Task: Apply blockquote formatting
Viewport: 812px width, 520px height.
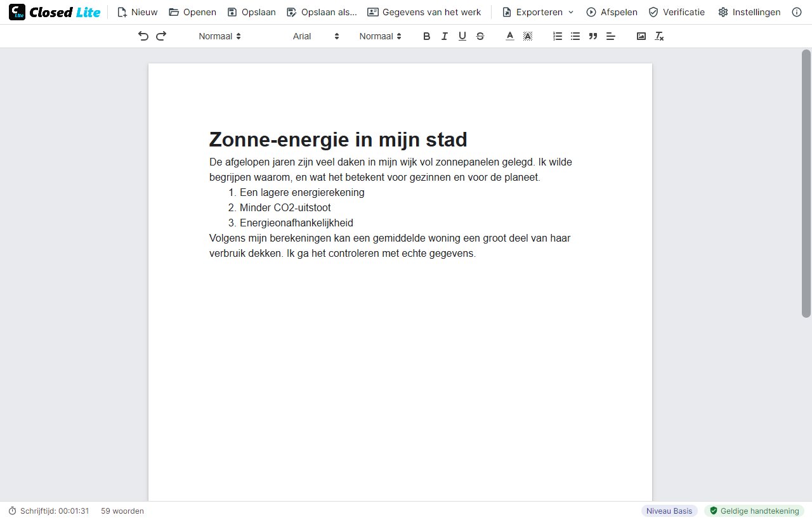Action: pyautogui.click(x=593, y=36)
